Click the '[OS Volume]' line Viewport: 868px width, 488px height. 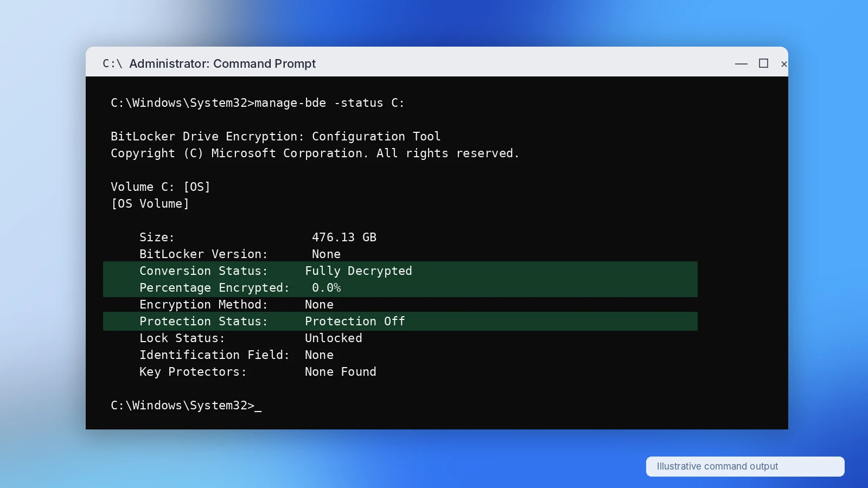(x=150, y=204)
